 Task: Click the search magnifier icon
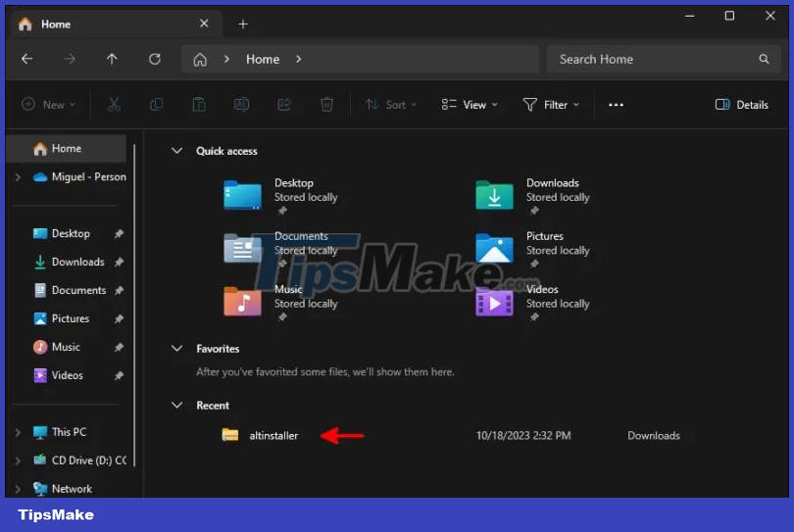764,59
